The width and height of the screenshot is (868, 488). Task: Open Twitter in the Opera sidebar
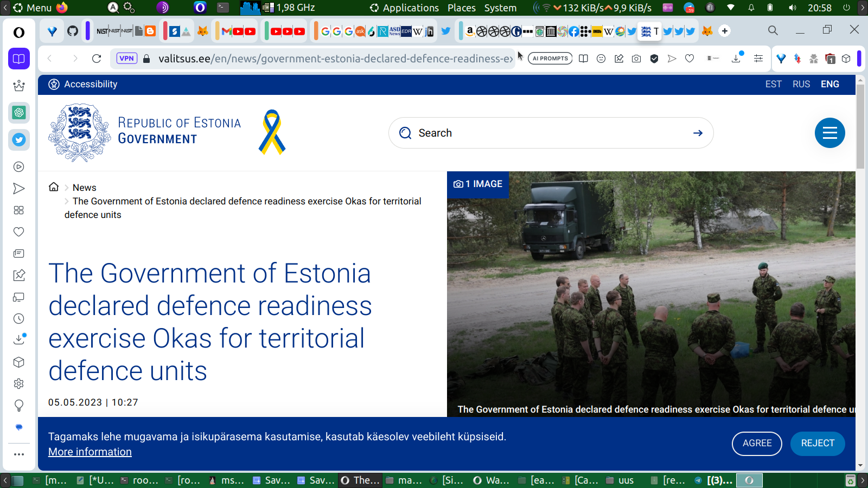point(19,140)
